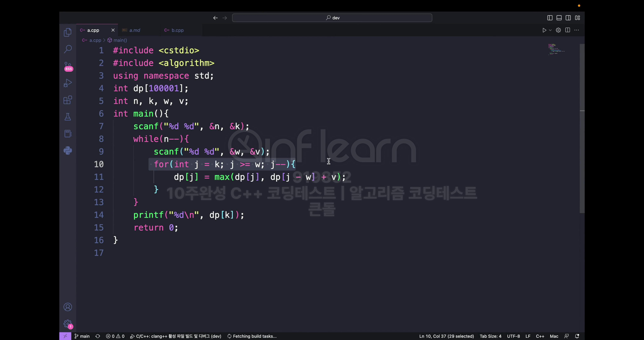The height and width of the screenshot is (340, 644).
Task: Open the C++ language mode selector
Action: coord(540,336)
